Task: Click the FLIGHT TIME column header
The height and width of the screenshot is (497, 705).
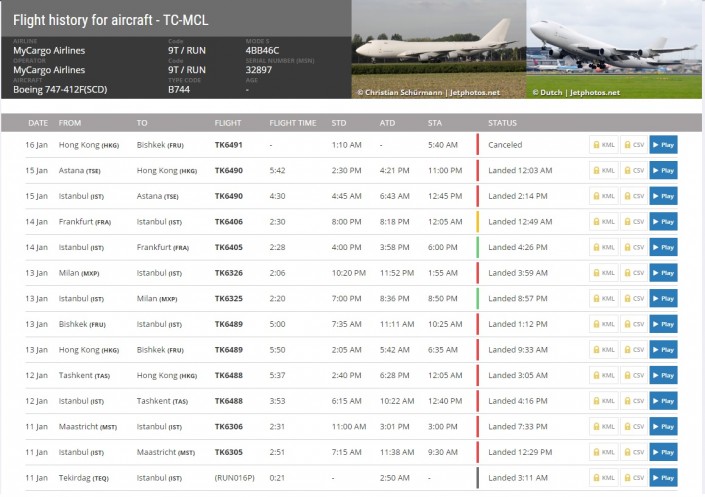Action: pyautogui.click(x=292, y=123)
